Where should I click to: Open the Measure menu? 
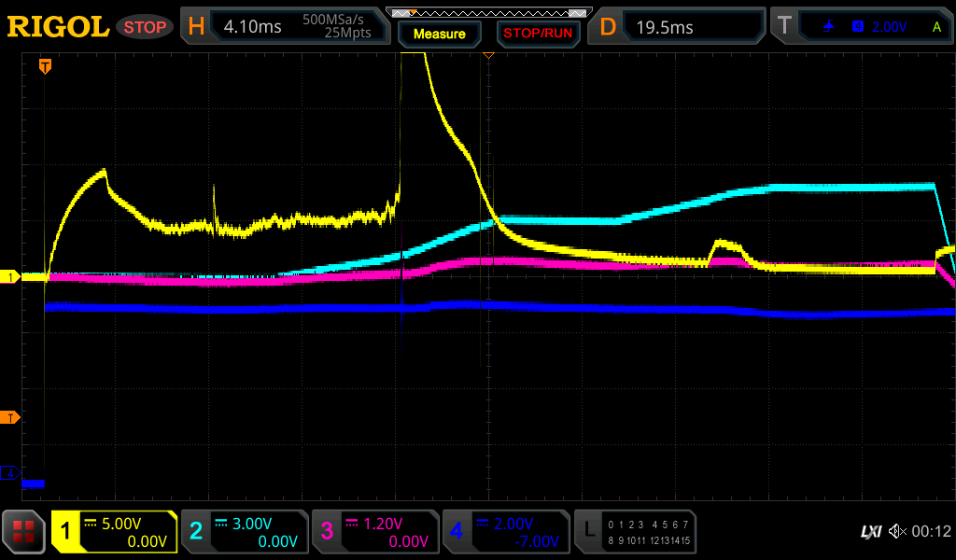point(439,34)
